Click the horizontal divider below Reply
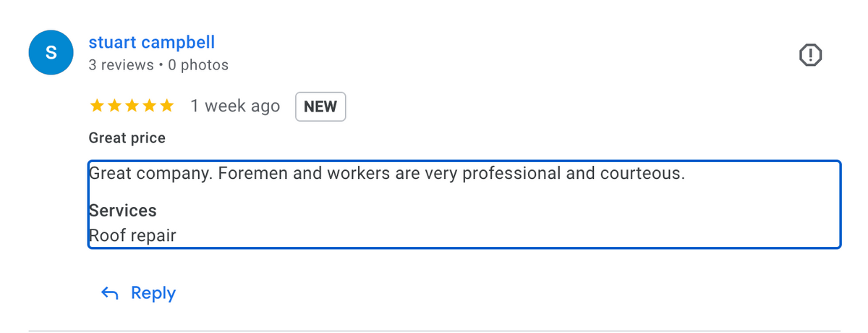The width and height of the screenshot is (868, 333). pyautogui.click(x=434, y=331)
